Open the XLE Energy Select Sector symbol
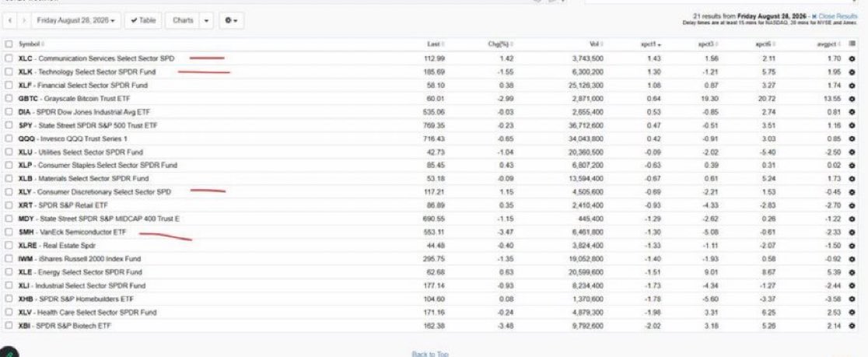 tap(80, 272)
